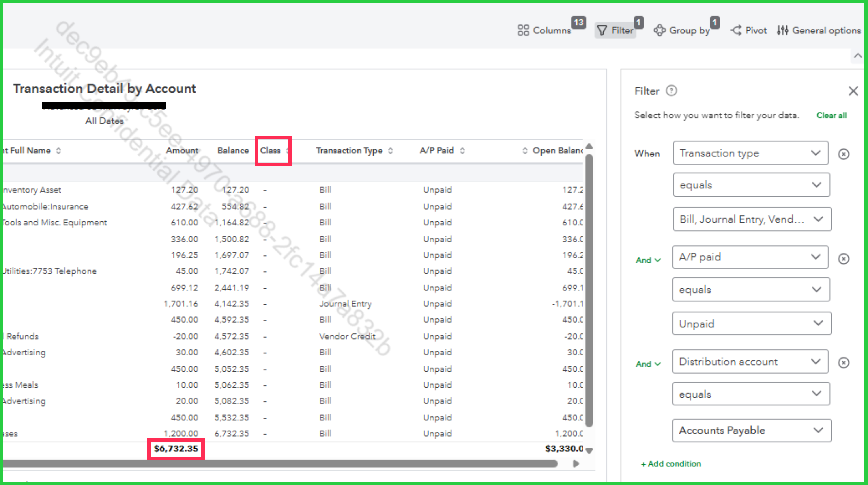Open the Accounts Payable value dropdown
The image size is (868, 485).
click(751, 430)
